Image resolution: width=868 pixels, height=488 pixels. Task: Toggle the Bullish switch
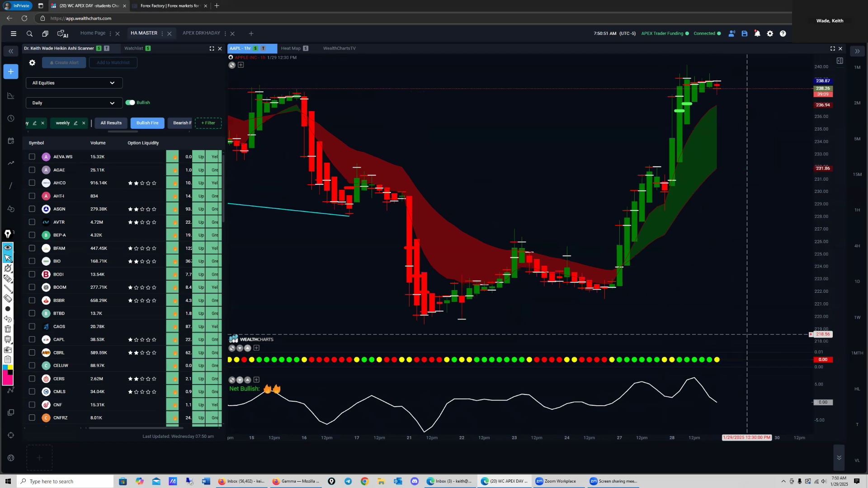click(130, 103)
